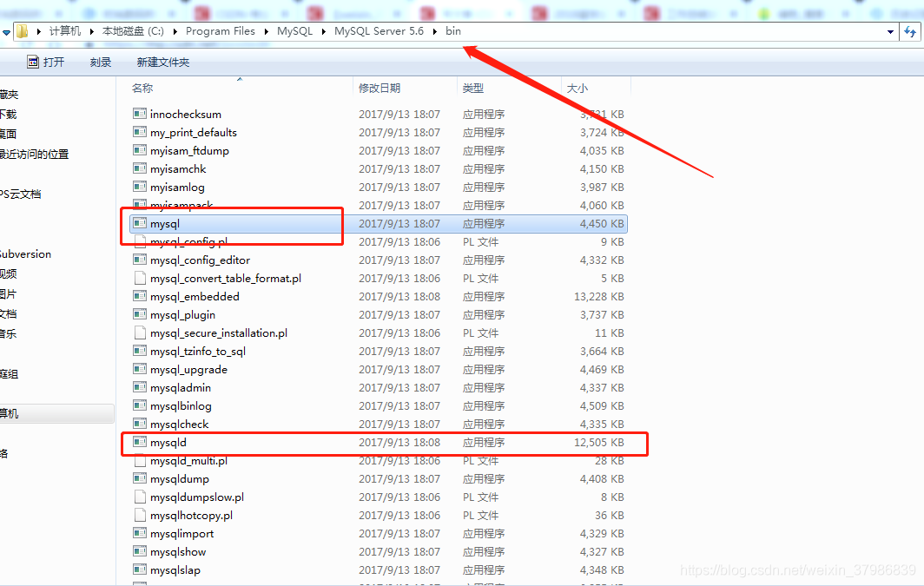Viewport: 924px width, 586px height.
Task: Expand the arrow after Program Files breadcrumb
Action: (266, 31)
